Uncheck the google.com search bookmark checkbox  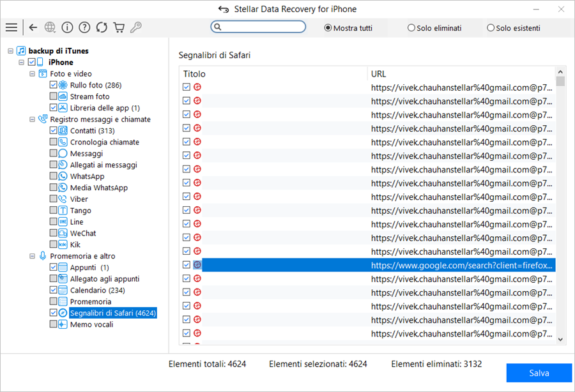[x=187, y=264]
